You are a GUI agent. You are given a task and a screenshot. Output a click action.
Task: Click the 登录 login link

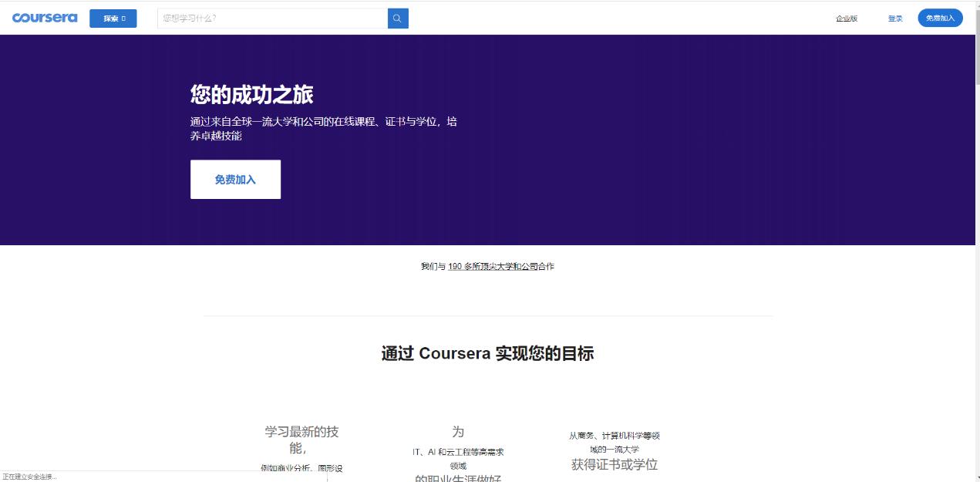[x=894, y=18]
